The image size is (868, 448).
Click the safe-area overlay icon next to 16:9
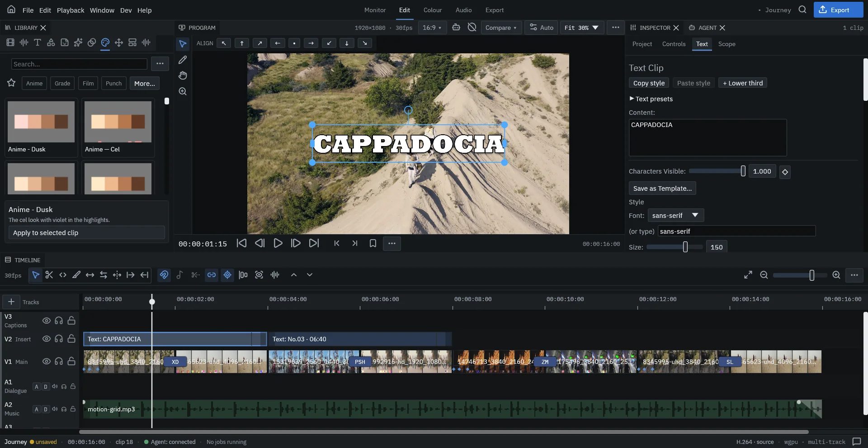click(x=456, y=28)
